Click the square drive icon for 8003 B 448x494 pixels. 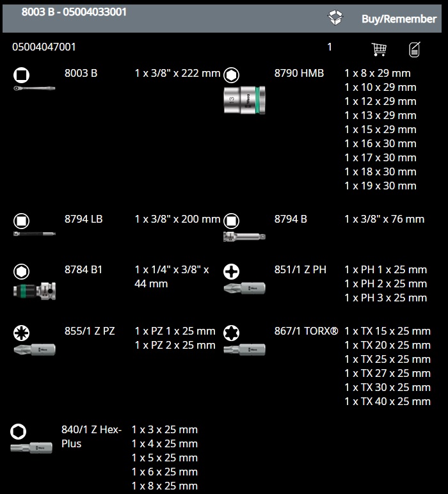point(21,75)
